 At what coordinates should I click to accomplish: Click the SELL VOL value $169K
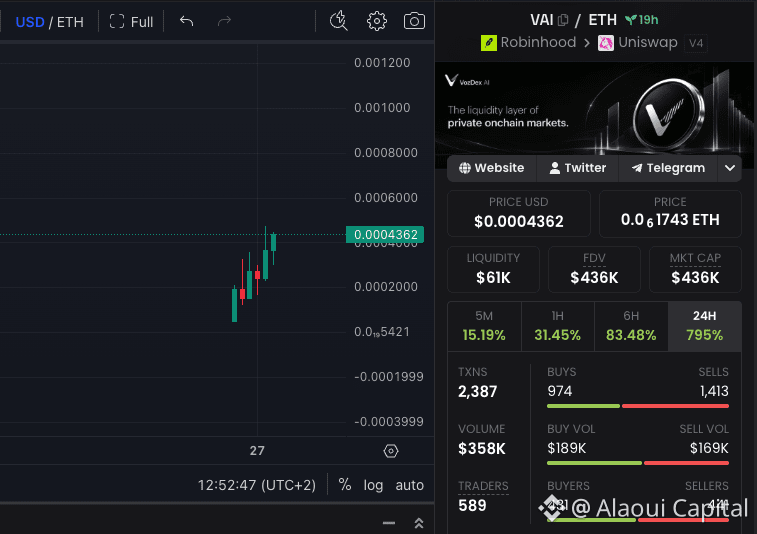[x=709, y=448]
